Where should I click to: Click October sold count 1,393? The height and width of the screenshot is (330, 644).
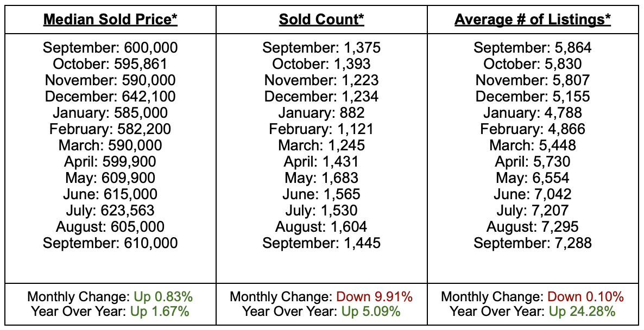(x=321, y=64)
